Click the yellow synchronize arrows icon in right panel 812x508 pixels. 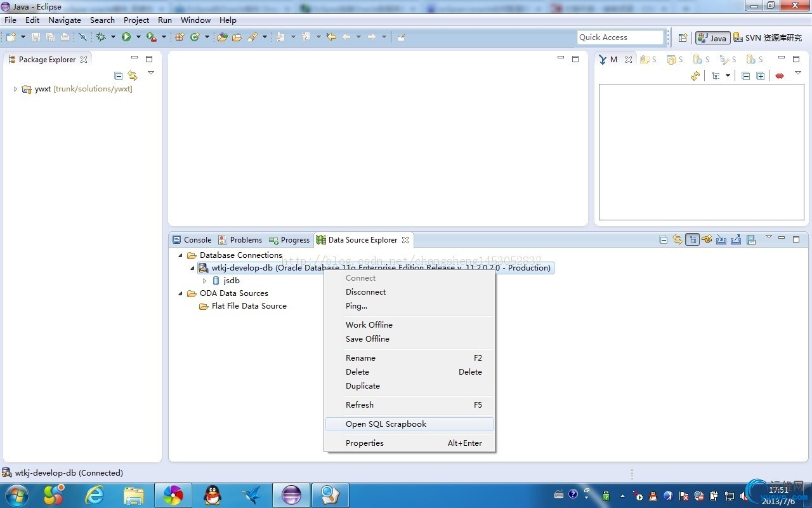click(695, 76)
